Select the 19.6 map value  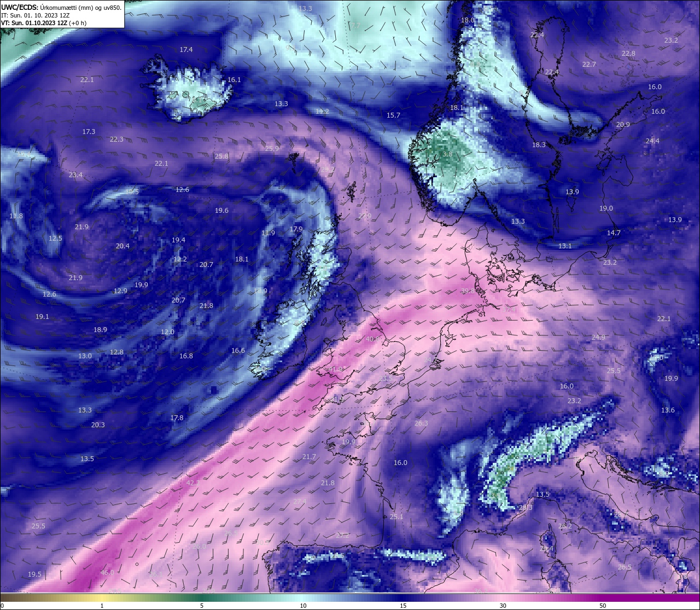point(221,211)
